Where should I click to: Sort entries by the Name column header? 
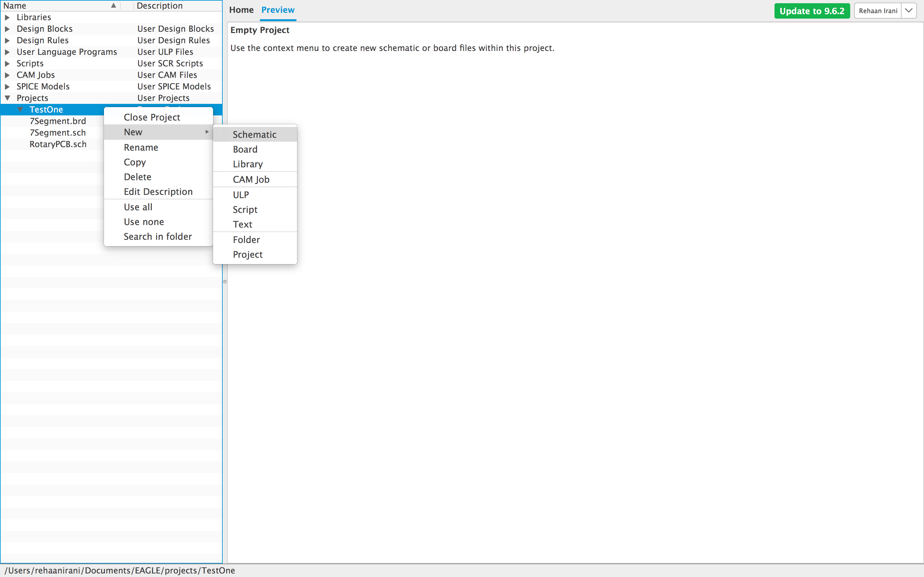pyautogui.click(x=15, y=5)
